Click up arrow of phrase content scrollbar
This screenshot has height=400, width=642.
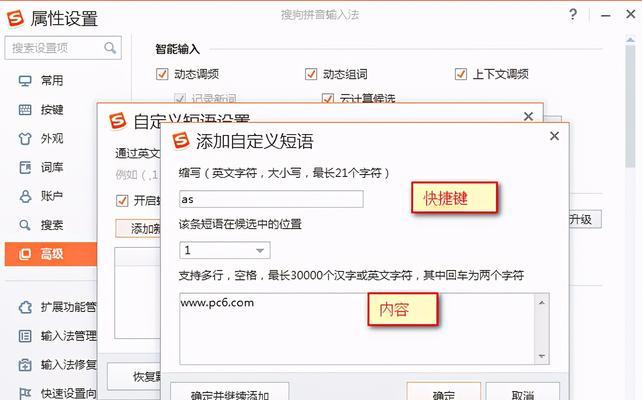tap(542, 303)
